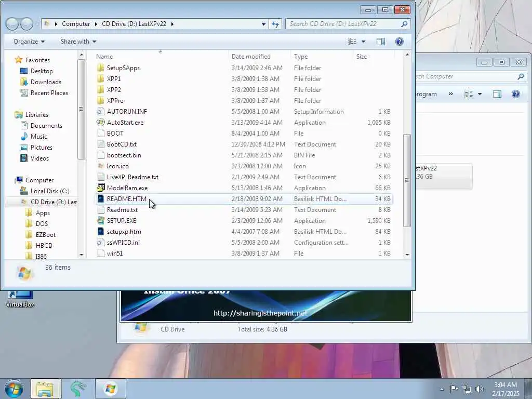Toggle the preview pane button
532x399 pixels.
pos(381,42)
